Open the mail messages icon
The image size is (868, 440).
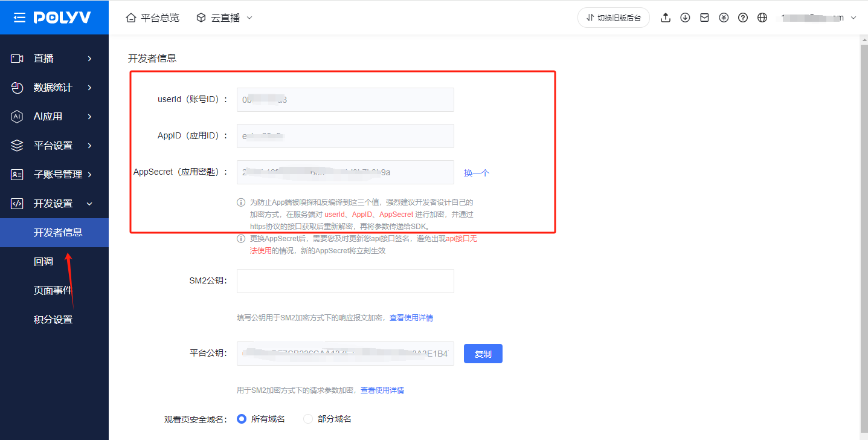[704, 18]
